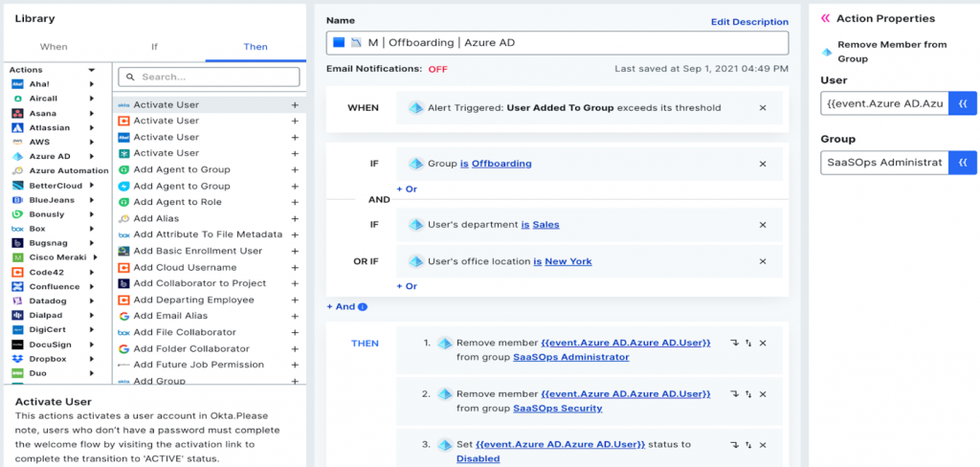The width and height of the screenshot is (980, 467).
Task: Toggle Email Notifications OFF status
Action: 437,70
